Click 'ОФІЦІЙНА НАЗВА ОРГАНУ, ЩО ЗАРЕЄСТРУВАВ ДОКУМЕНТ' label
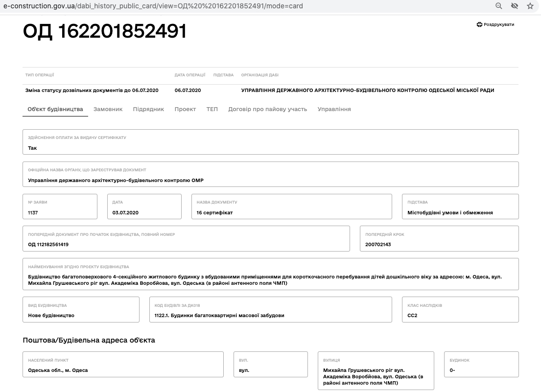Image resolution: width=541 pixels, height=392 pixels. pos(87,170)
